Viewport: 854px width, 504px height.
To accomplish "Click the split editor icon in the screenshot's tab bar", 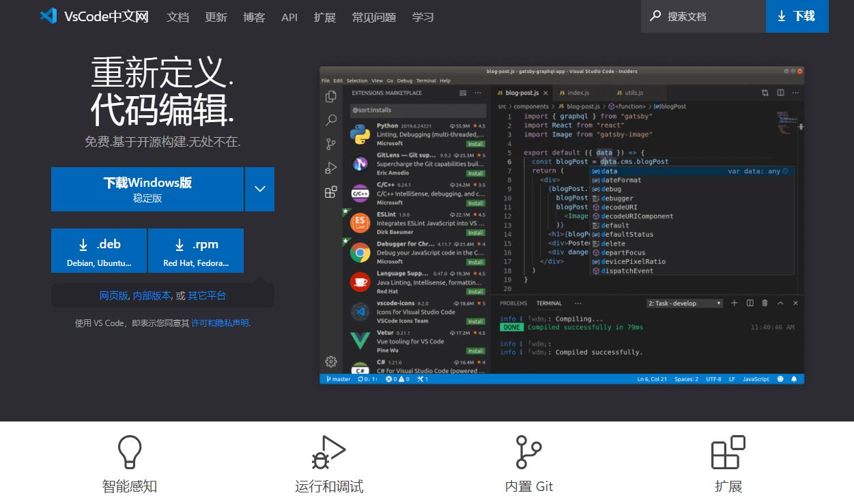I will click(x=780, y=93).
